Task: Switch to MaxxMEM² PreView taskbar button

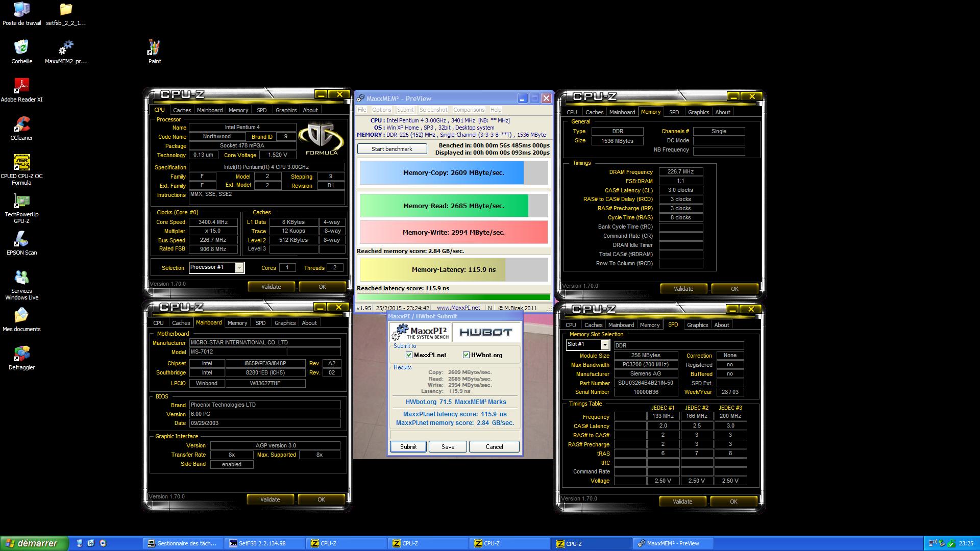Action: click(673, 543)
